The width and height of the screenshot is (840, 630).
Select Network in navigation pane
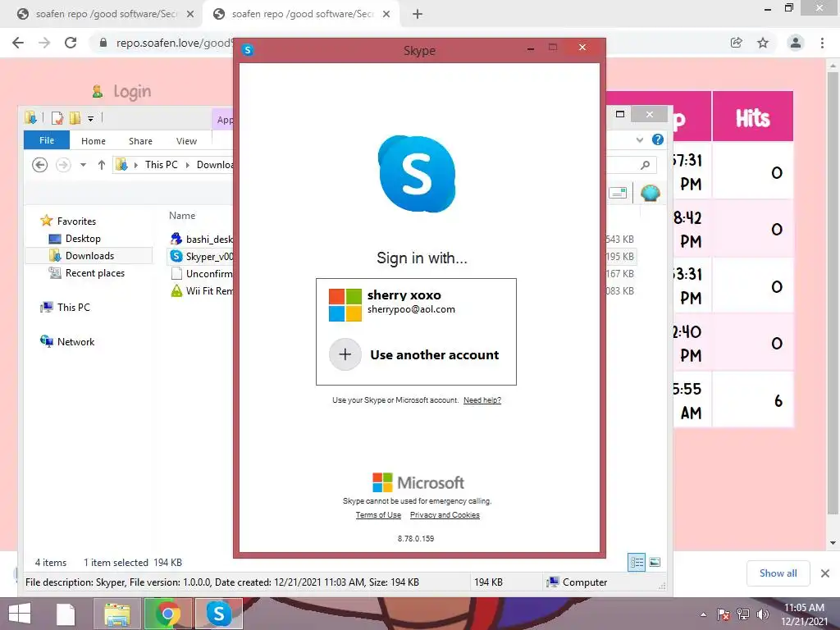pos(67,342)
